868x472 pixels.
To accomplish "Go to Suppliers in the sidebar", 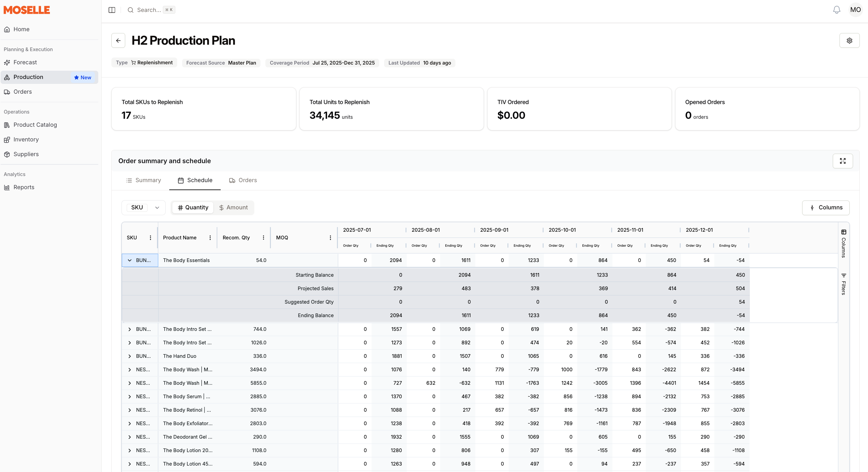I will tap(26, 154).
